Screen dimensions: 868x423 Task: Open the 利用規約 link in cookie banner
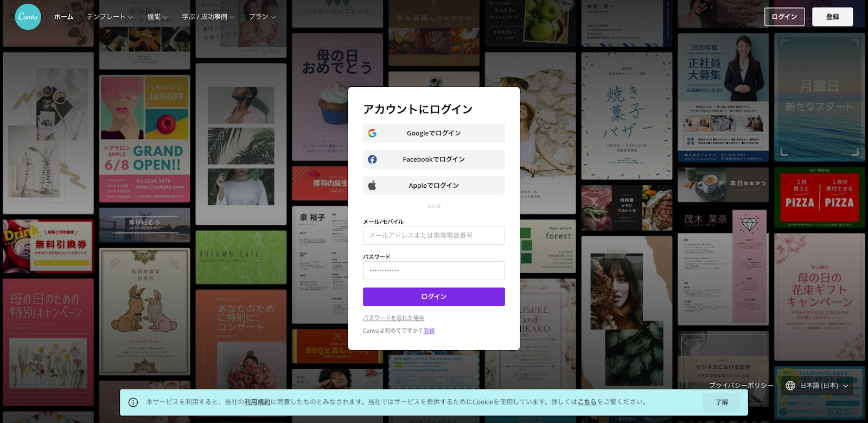(257, 402)
